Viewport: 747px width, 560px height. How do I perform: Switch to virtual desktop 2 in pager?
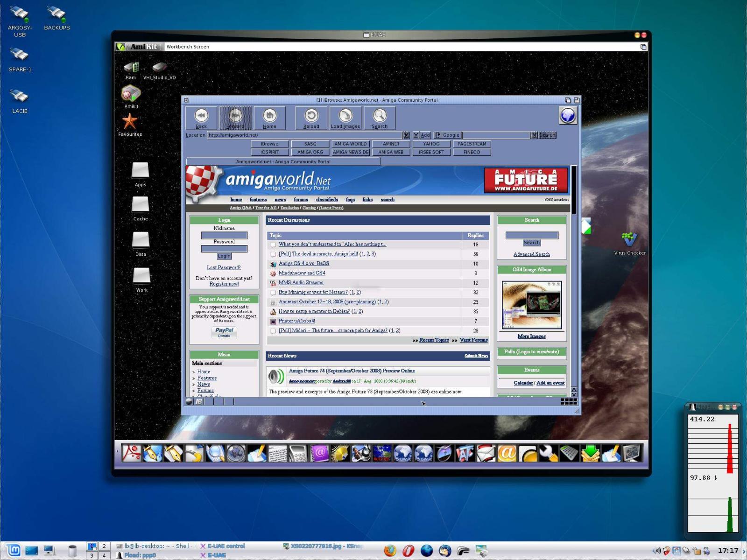point(104,546)
